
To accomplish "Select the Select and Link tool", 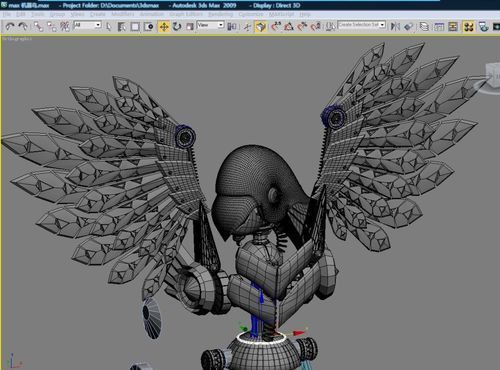I will [38, 26].
